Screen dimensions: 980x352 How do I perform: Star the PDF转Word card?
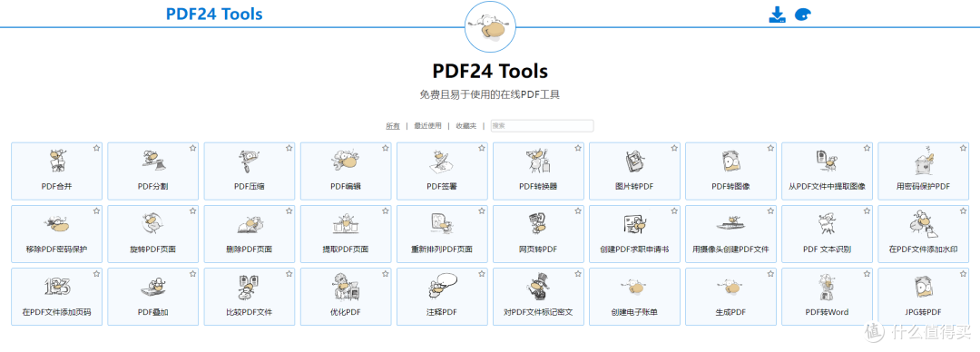867,273
